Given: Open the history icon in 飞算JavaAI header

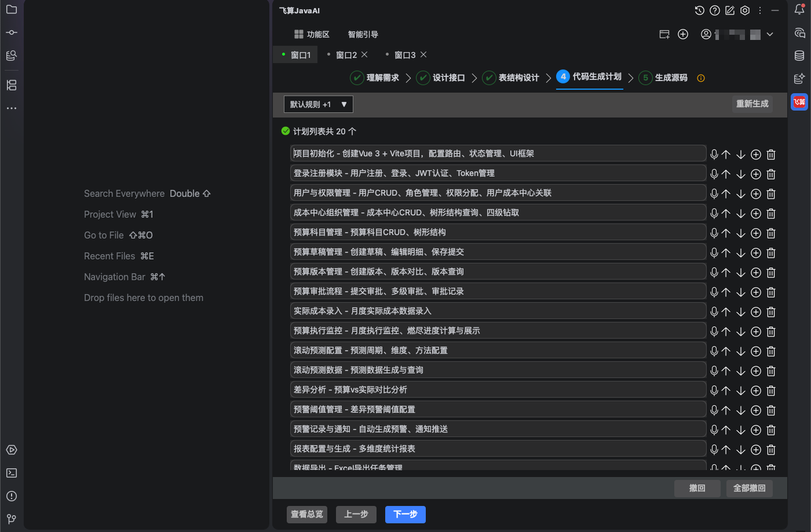Looking at the screenshot, I should (x=699, y=10).
